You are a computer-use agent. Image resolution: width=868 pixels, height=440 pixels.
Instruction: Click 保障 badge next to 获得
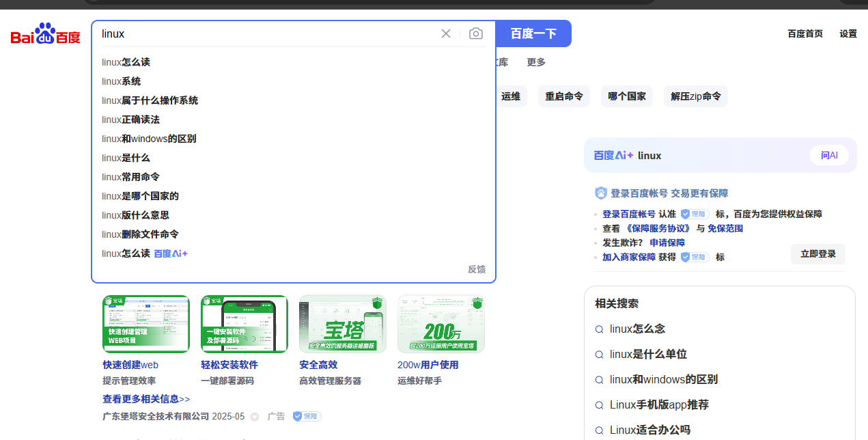695,257
